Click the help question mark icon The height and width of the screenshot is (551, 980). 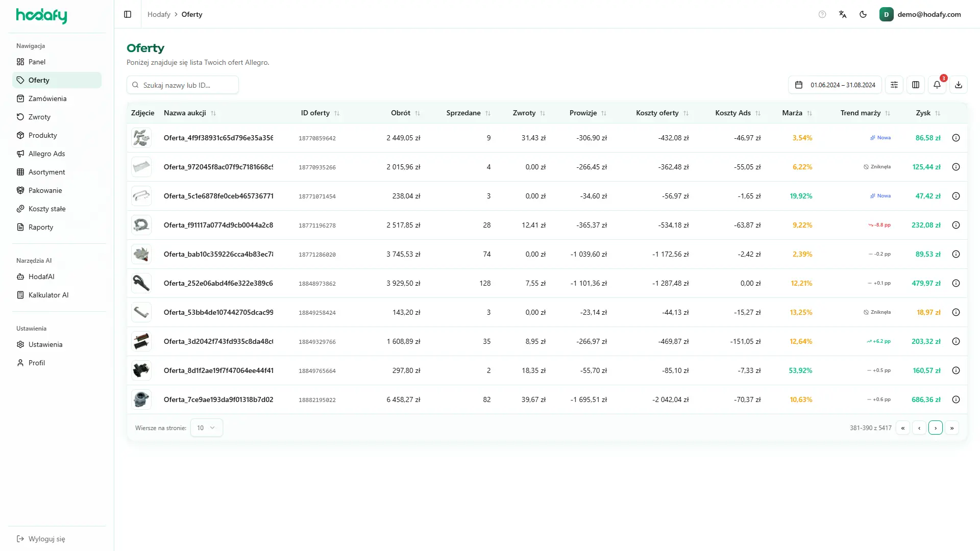click(822, 14)
